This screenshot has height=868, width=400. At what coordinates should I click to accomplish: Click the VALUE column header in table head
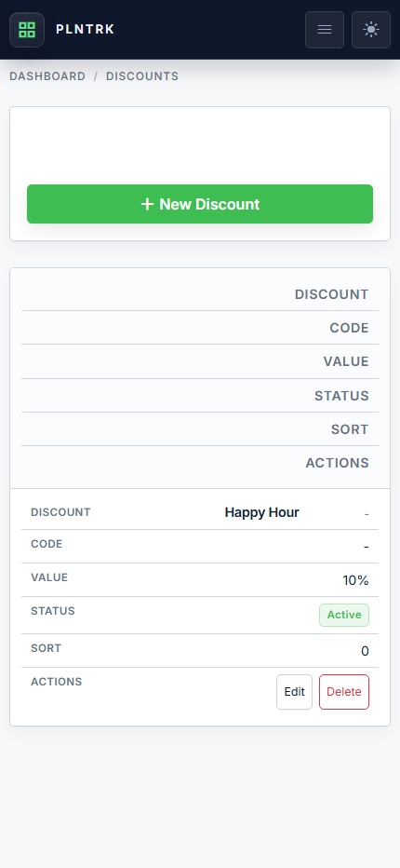(346, 362)
